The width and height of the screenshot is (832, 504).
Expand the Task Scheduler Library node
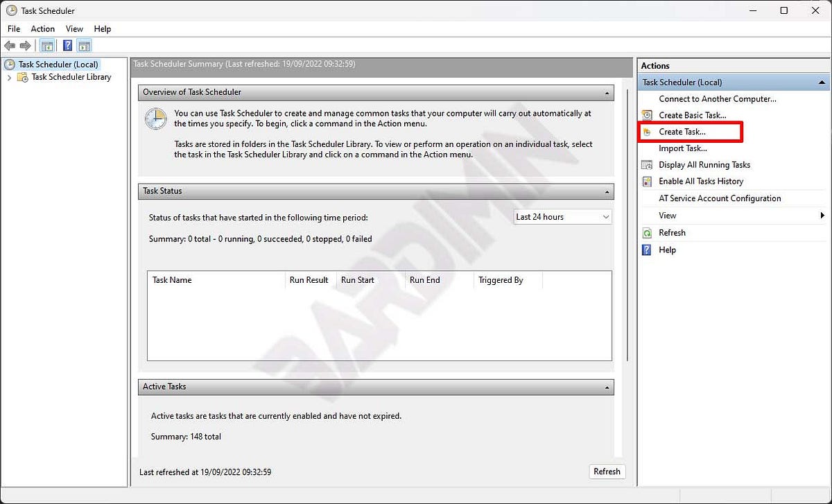click(9, 77)
